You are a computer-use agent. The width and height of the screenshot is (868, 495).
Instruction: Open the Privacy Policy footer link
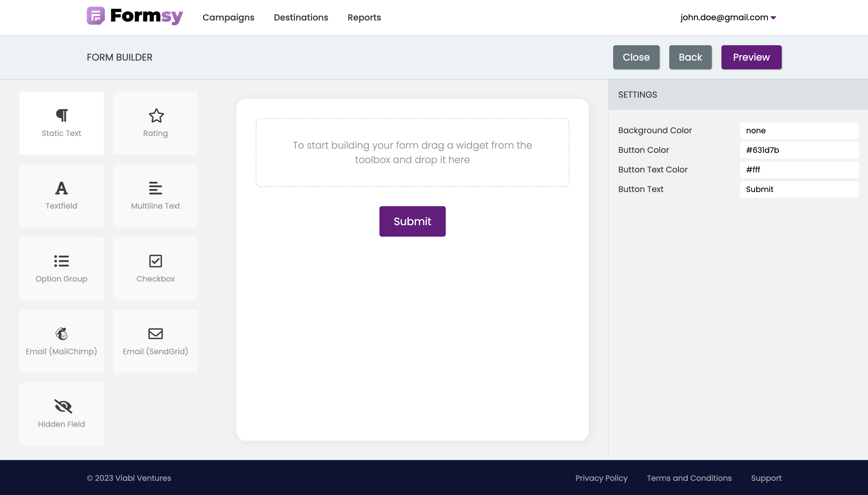click(x=601, y=478)
